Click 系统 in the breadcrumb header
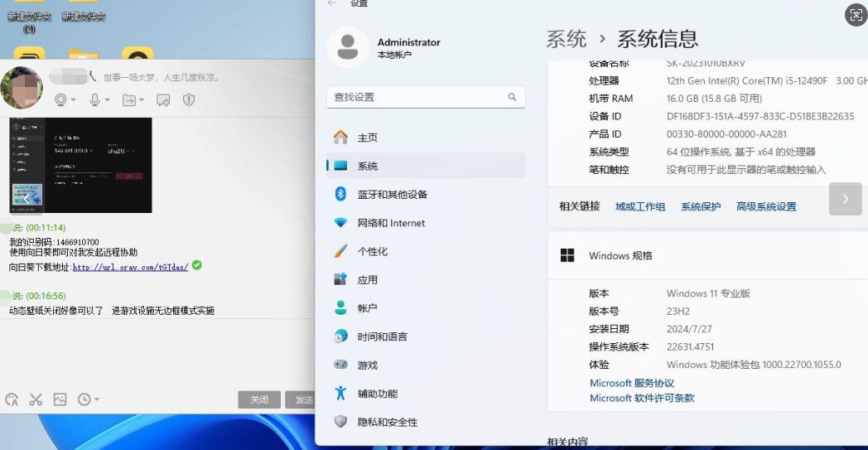 pyautogui.click(x=567, y=39)
